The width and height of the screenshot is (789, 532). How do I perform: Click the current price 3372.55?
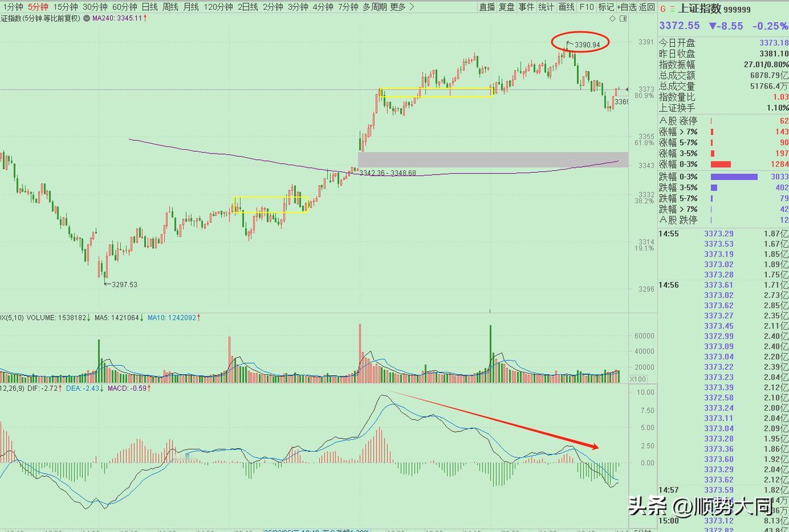pyautogui.click(x=679, y=26)
